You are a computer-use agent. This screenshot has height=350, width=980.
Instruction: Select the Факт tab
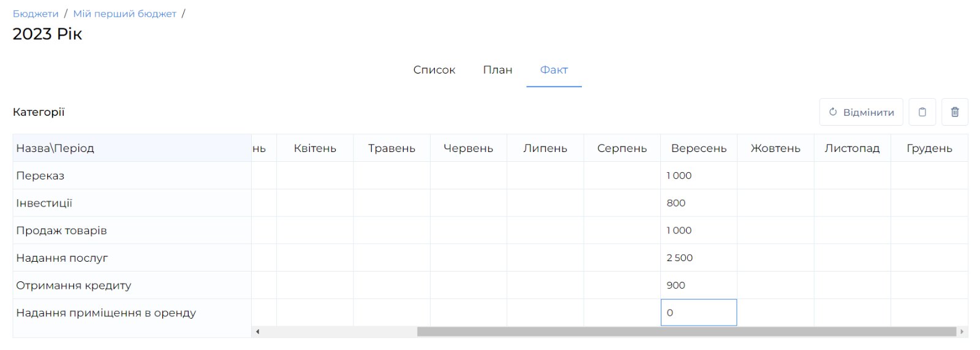[554, 70]
